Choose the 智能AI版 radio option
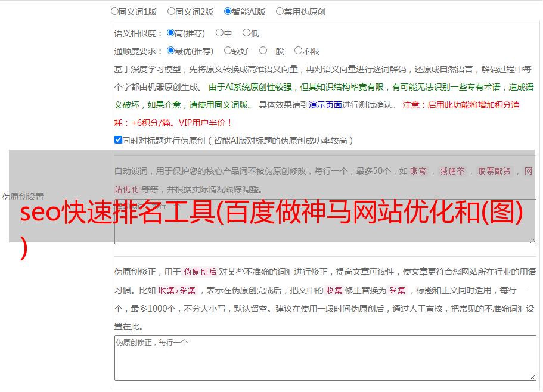 tap(228, 11)
